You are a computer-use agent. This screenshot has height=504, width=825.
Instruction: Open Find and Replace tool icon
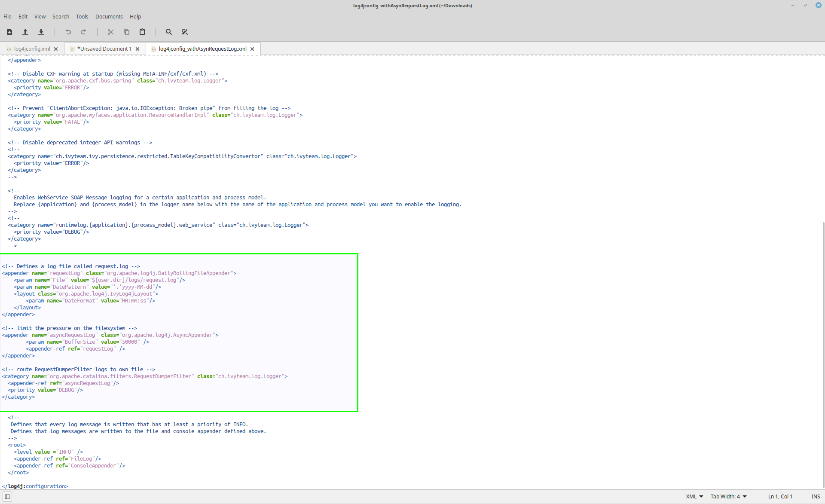pos(185,32)
